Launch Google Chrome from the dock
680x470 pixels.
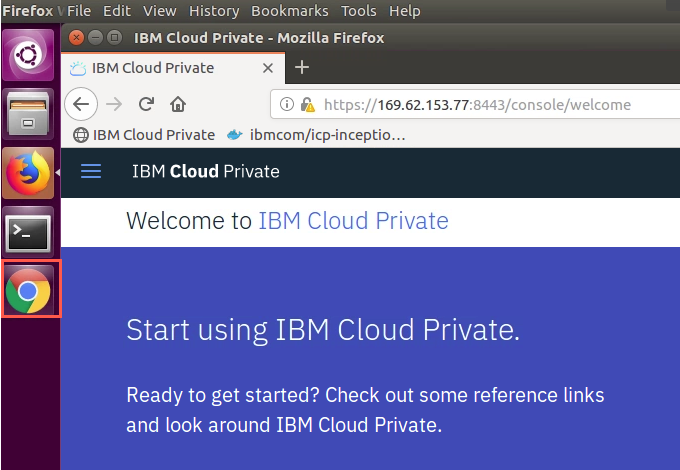[28, 290]
